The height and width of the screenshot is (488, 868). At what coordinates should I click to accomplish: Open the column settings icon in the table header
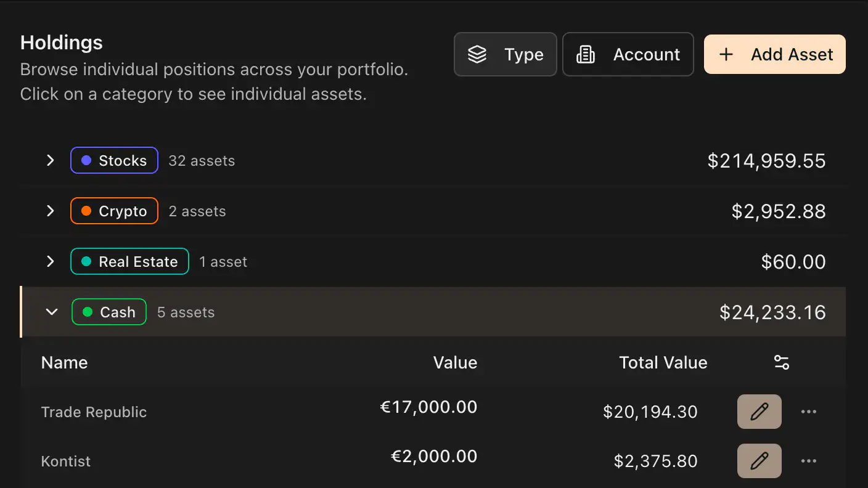782,362
